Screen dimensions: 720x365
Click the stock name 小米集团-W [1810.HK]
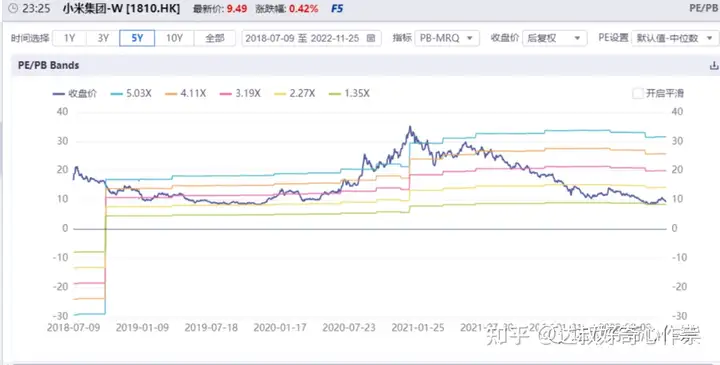[121, 8]
